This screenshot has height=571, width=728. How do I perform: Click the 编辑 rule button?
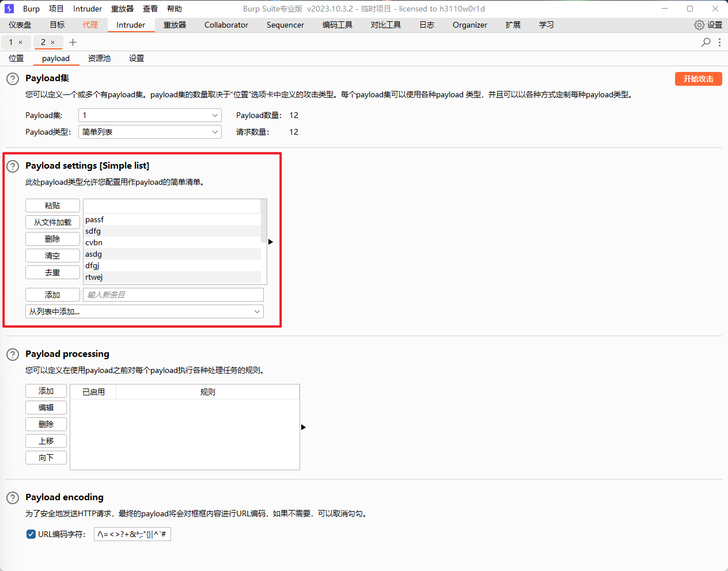pyautogui.click(x=46, y=408)
